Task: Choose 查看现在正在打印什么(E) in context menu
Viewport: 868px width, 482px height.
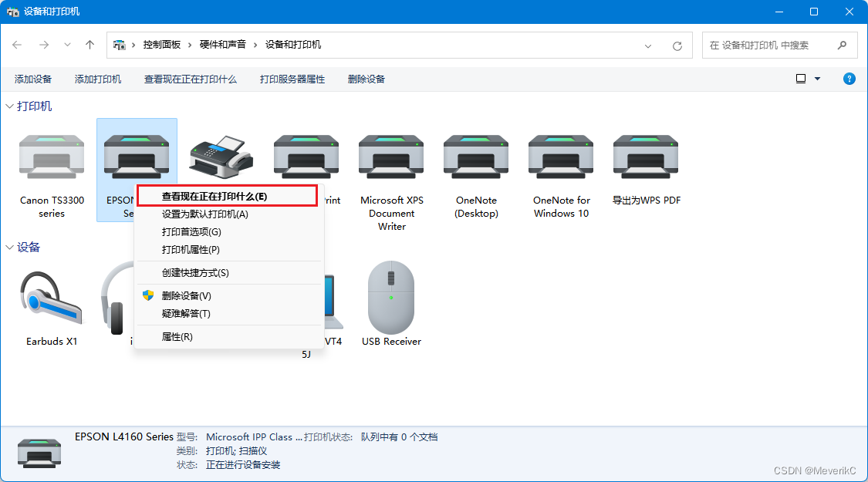Action: tap(228, 197)
